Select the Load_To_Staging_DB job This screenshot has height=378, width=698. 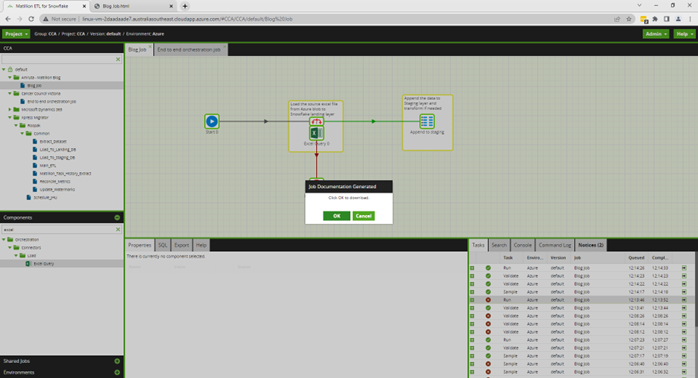[57, 158]
